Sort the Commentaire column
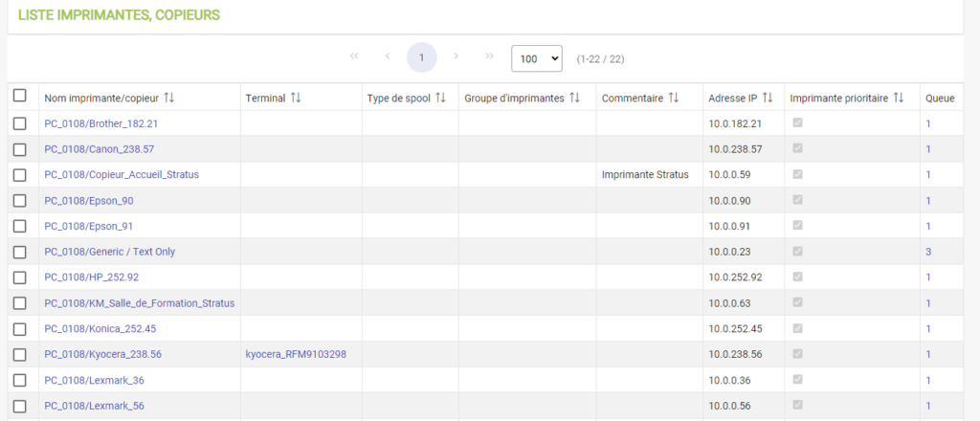The width and height of the screenshot is (980, 421). 673,98
